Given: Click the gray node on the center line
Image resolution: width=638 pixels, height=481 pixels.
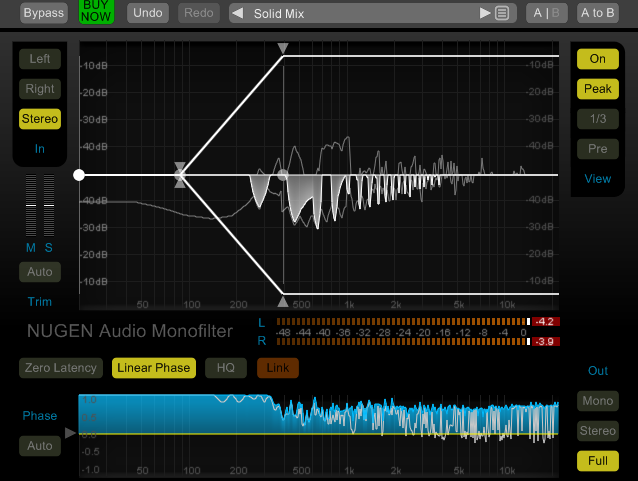Looking at the screenshot, I should point(283,175).
